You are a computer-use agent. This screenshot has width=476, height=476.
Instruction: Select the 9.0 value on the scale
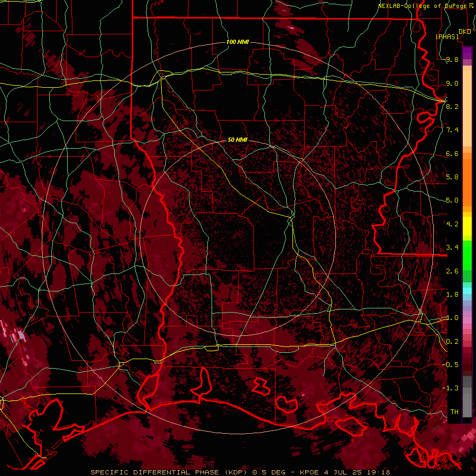pos(452,83)
